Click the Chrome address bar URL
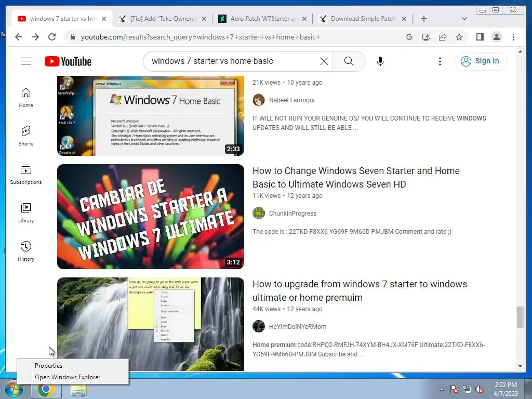The height and width of the screenshot is (399, 532). point(200,37)
